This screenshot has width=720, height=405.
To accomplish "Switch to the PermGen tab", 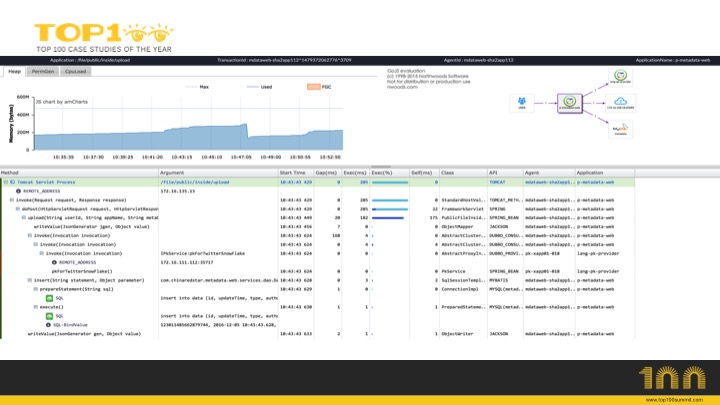I will pyautogui.click(x=43, y=71).
